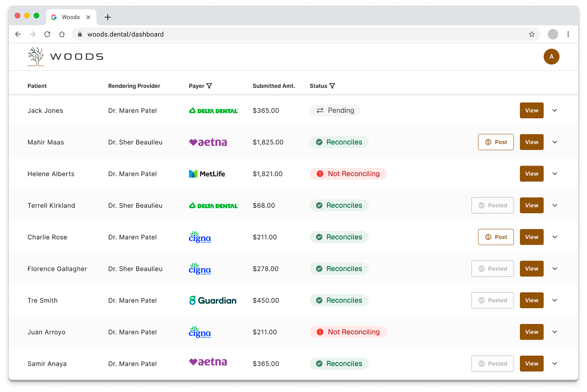Select the Woods browser tab

tap(70, 17)
